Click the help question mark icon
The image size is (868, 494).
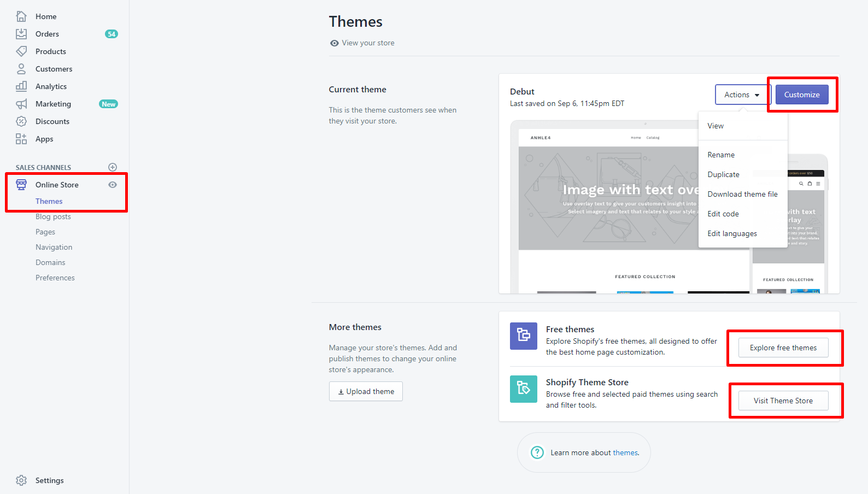coord(537,452)
